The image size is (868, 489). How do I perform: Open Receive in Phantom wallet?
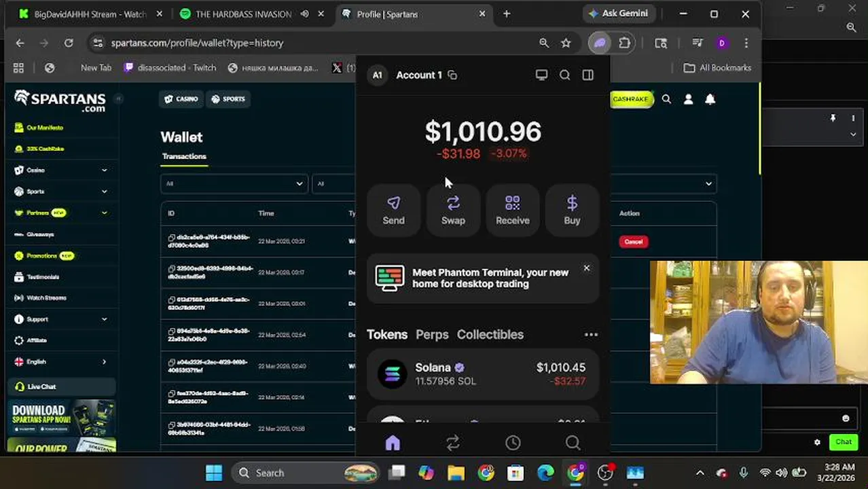click(513, 211)
